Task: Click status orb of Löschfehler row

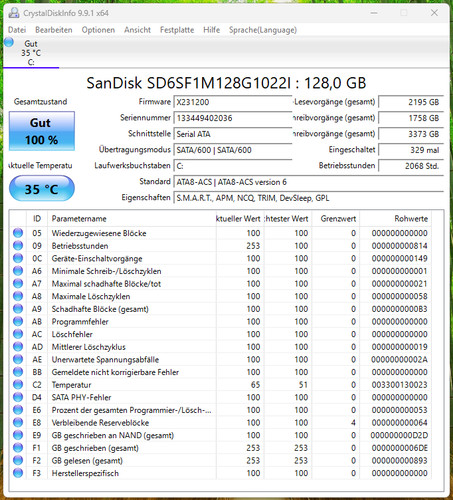Action: (18, 334)
